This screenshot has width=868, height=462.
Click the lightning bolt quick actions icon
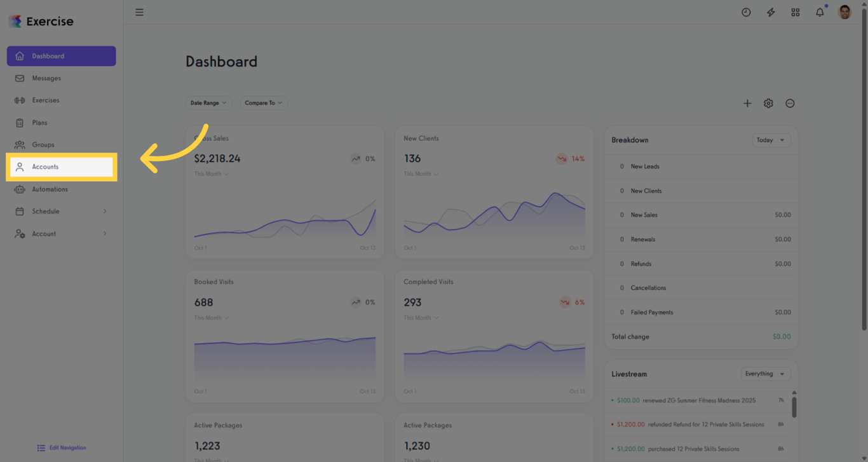[x=771, y=12]
